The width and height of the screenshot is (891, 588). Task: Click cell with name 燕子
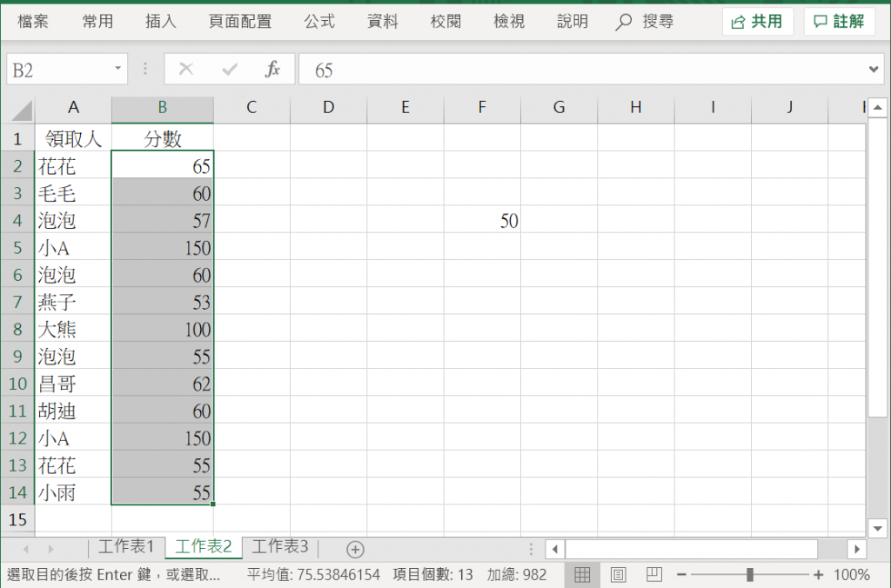point(73,302)
